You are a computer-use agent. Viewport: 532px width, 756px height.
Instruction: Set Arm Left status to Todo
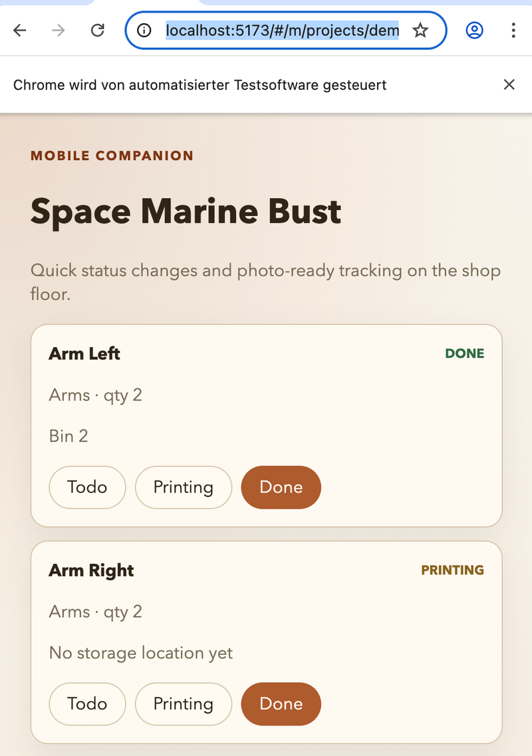click(87, 487)
